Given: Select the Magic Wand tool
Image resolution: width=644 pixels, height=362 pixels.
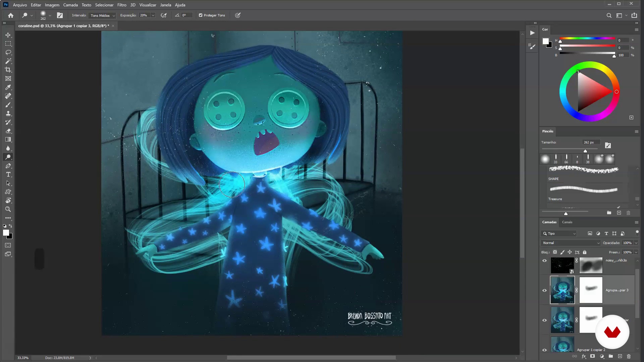Looking at the screenshot, I should tap(8, 61).
